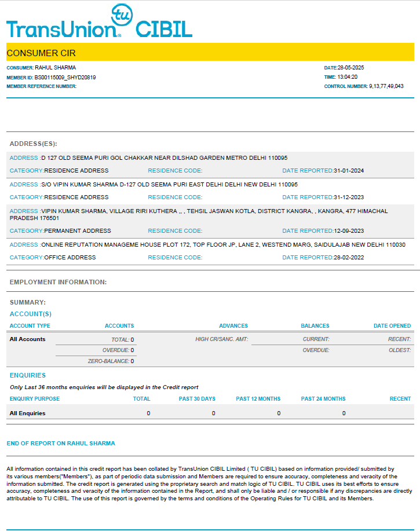The height and width of the screenshot is (531, 420).
Task: Click the TransUnion CIBIL logo
Action: (x=99, y=21)
